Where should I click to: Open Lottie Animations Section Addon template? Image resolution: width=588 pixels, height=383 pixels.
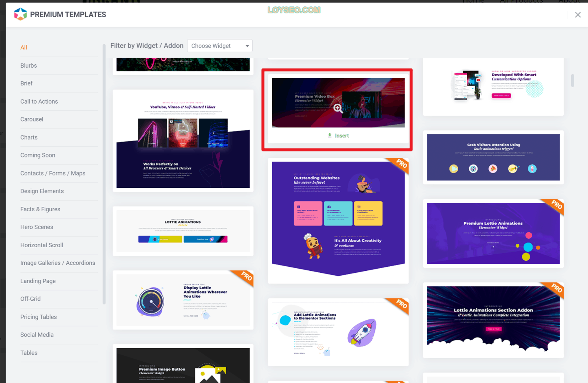(x=493, y=320)
